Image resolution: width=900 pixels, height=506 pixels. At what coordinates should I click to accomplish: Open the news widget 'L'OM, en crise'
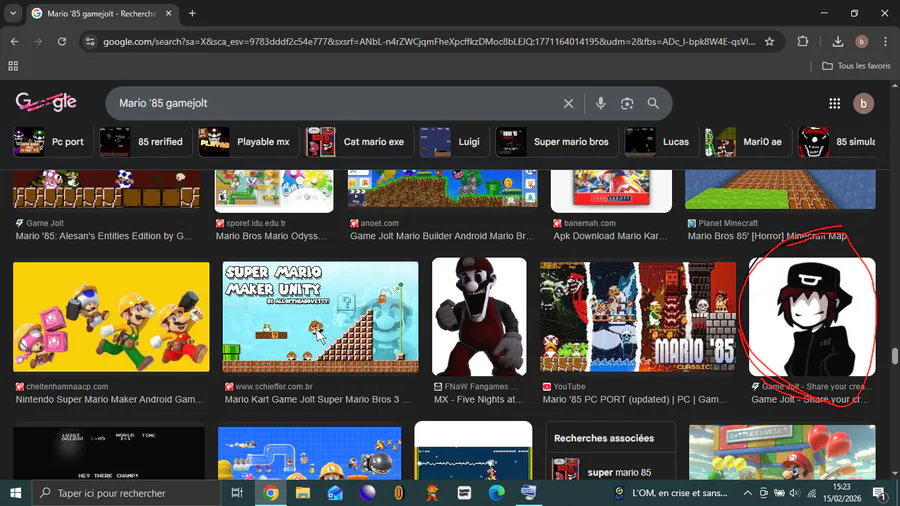pos(670,493)
